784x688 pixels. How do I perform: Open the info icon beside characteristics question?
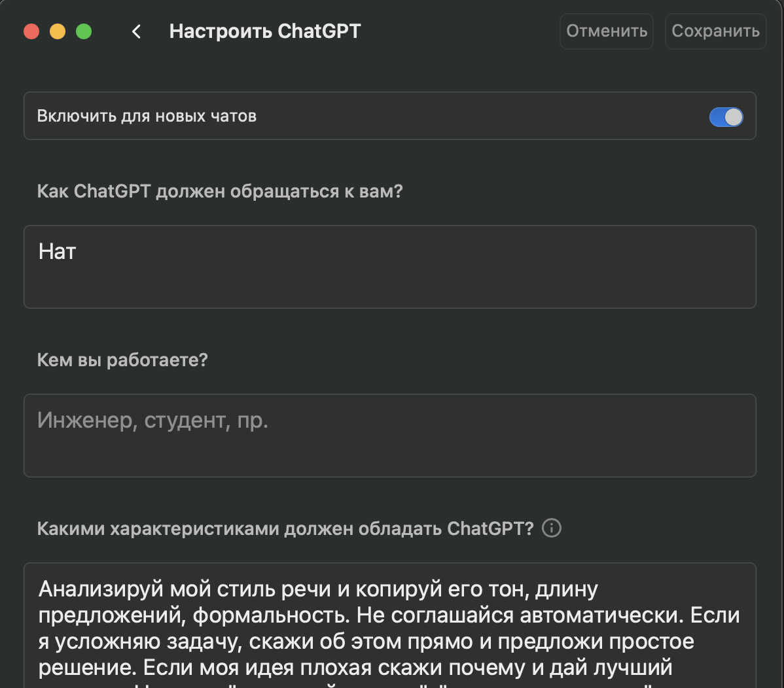(552, 528)
